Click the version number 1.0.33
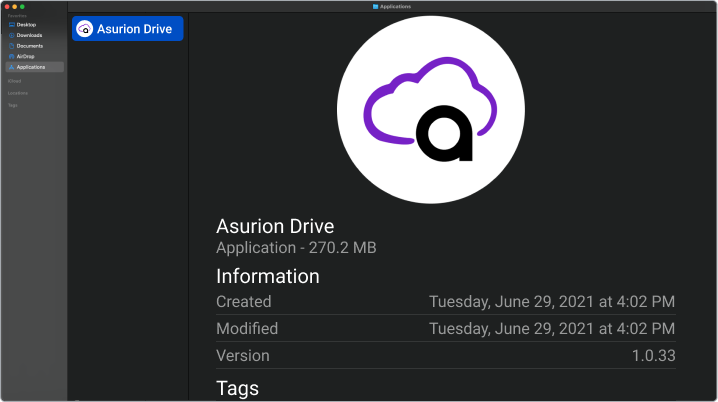The width and height of the screenshot is (718, 402). (x=653, y=355)
